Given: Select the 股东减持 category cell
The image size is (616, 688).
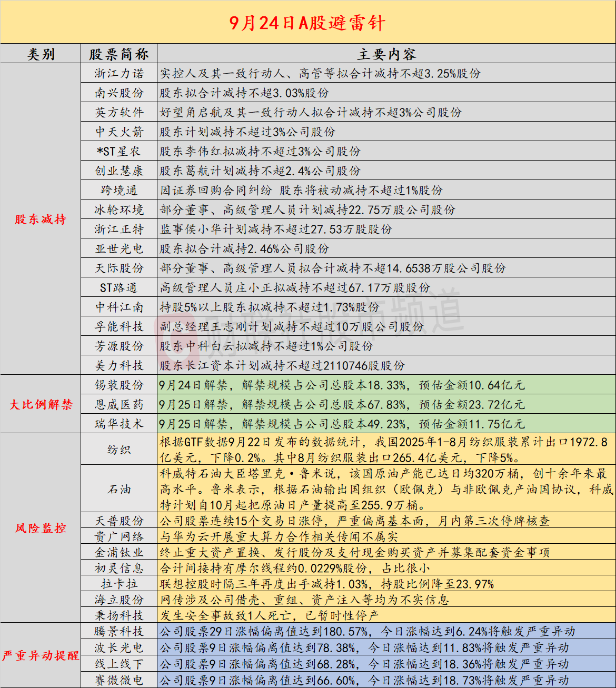Looking at the screenshot, I should [x=41, y=220].
